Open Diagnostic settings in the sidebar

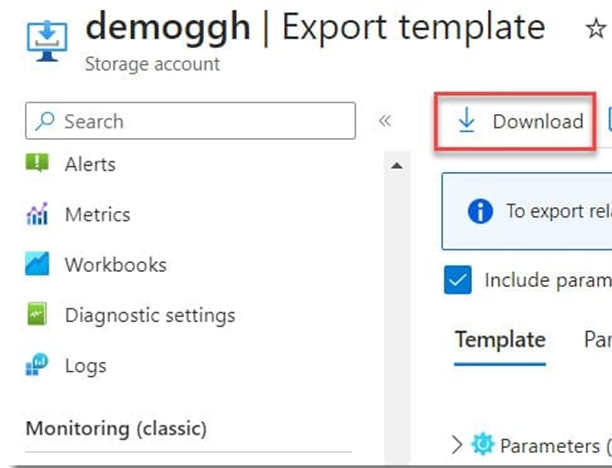click(150, 315)
